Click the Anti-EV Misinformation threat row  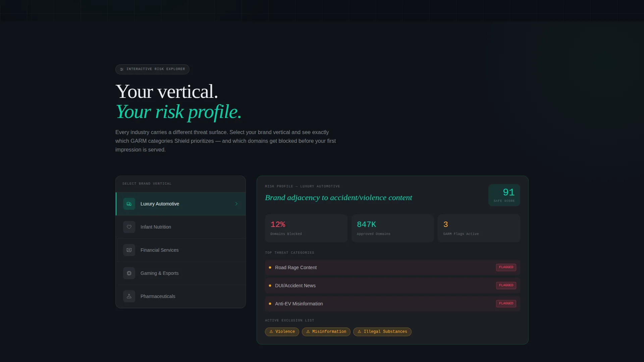(392, 304)
